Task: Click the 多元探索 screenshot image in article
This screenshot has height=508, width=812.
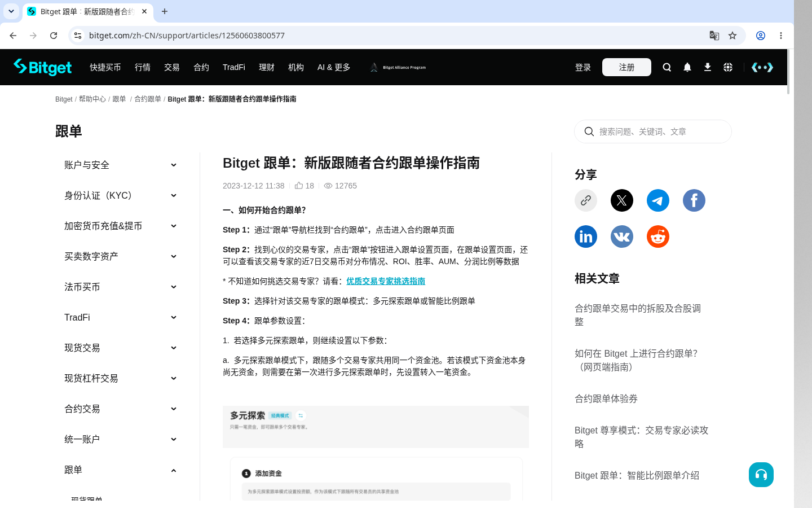Action: (376, 453)
